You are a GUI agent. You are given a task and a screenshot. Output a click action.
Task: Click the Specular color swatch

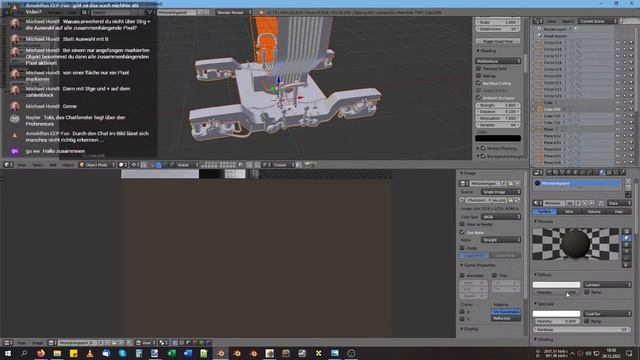click(x=556, y=313)
